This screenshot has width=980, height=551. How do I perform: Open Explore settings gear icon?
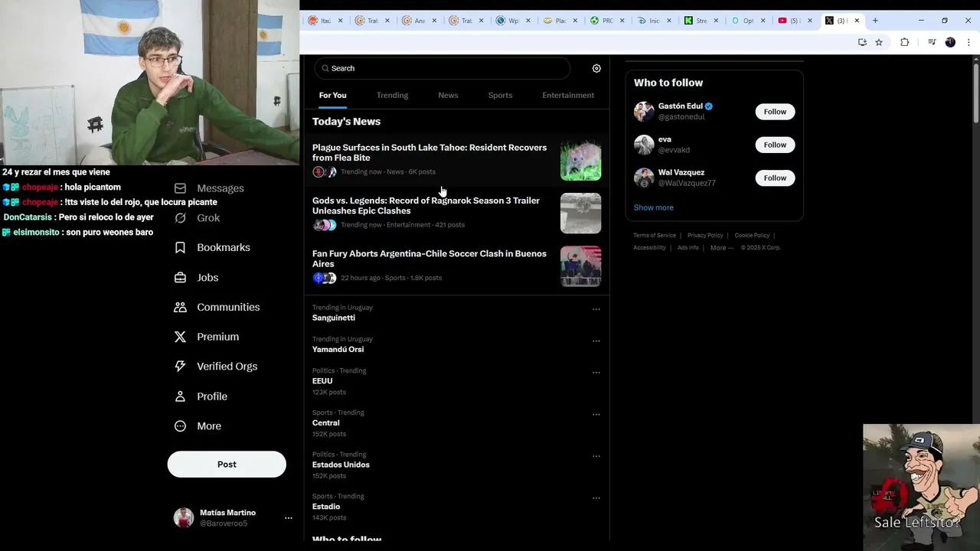(x=596, y=68)
